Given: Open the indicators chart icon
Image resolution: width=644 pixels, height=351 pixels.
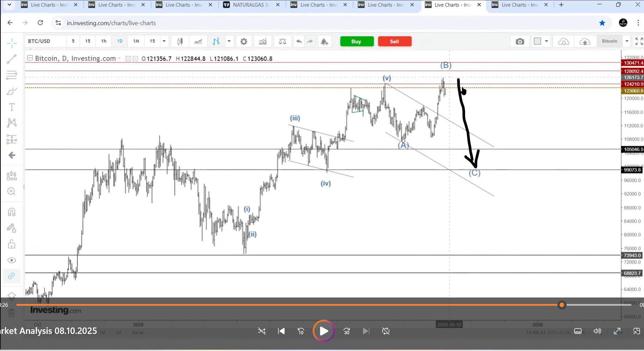Looking at the screenshot, I should 263,41.
